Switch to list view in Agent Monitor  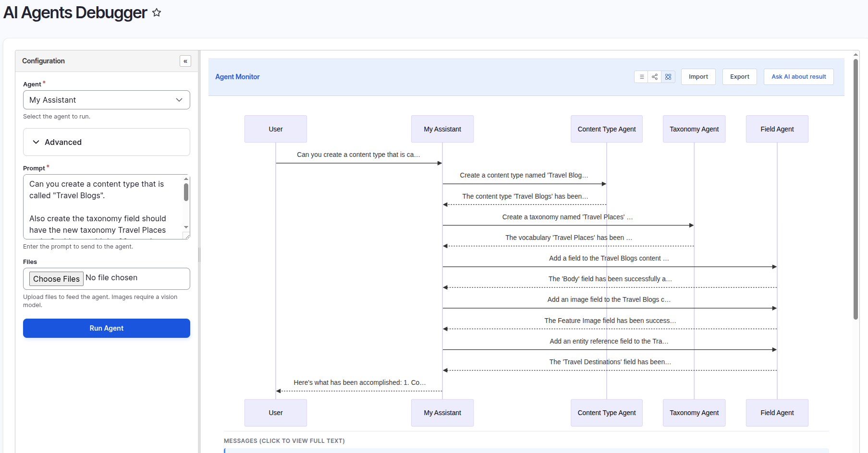641,77
